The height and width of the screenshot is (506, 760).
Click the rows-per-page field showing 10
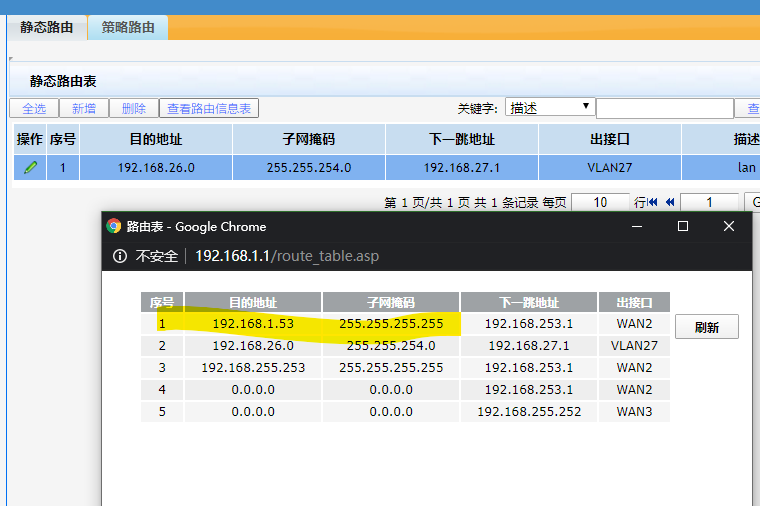(600, 202)
